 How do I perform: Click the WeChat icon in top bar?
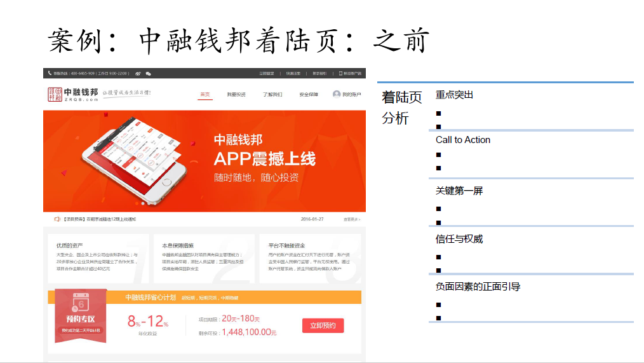point(148,73)
